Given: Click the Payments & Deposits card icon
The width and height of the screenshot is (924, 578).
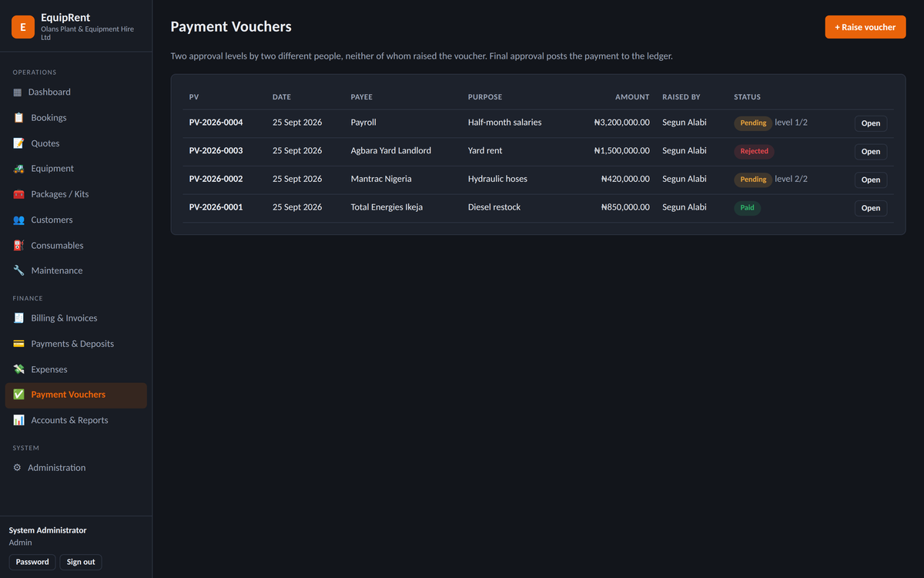Looking at the screenshot, I should (x=18, y=344).
